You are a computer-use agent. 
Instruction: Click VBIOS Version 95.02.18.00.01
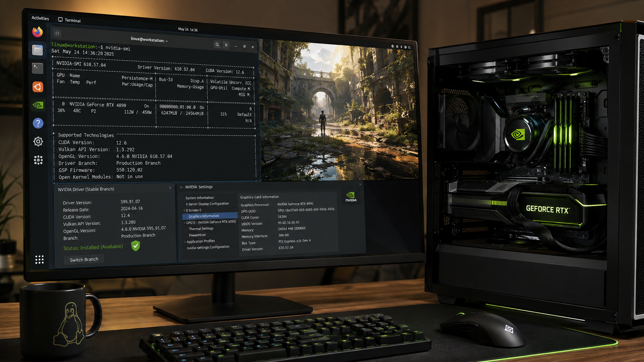[x=288, y=223]
